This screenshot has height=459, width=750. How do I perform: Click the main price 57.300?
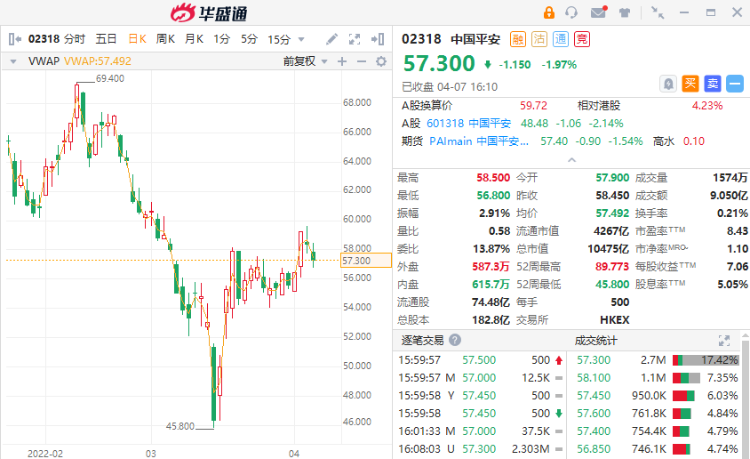(439, 64)
